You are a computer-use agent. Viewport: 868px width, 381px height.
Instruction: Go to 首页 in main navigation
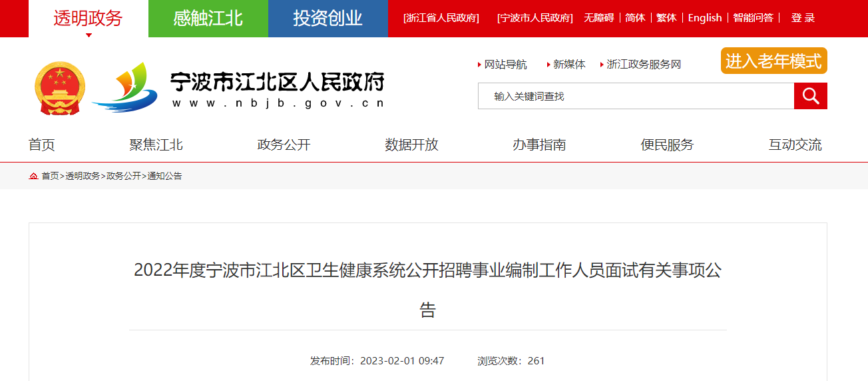coord(42,145)
